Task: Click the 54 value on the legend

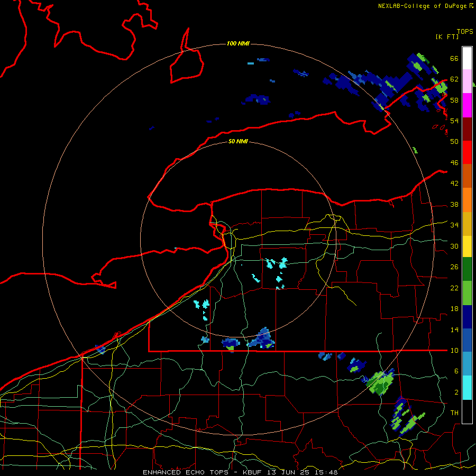Action: click(x=454, y=121)
